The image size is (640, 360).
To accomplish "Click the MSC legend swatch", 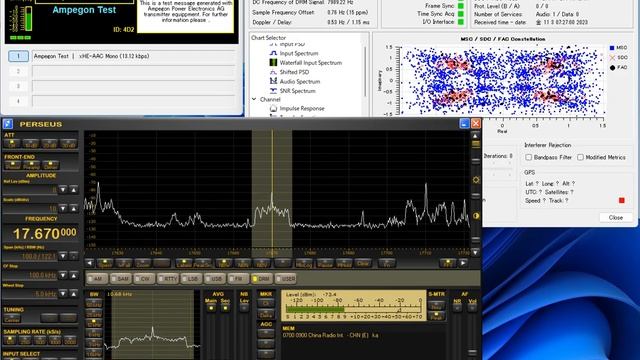I will [x=612, y=48].
